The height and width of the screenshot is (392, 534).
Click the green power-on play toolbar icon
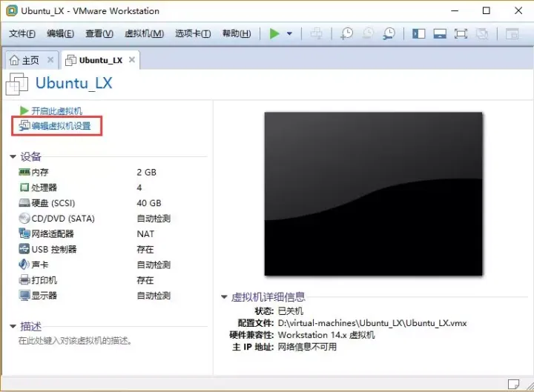pyautogui.click(x=274, y=33)
